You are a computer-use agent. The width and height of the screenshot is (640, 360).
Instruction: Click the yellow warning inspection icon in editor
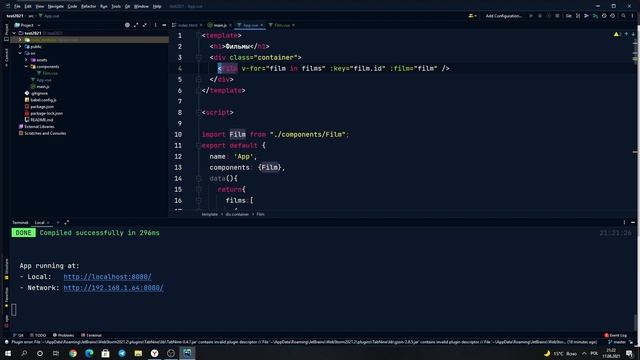coord(617,34)
